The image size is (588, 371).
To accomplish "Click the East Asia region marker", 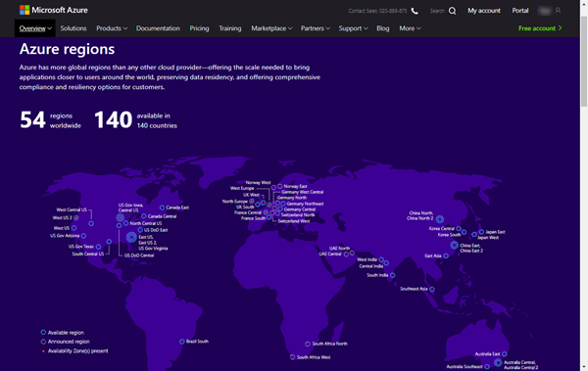I will pyautogui.click(x=446, y=255).
